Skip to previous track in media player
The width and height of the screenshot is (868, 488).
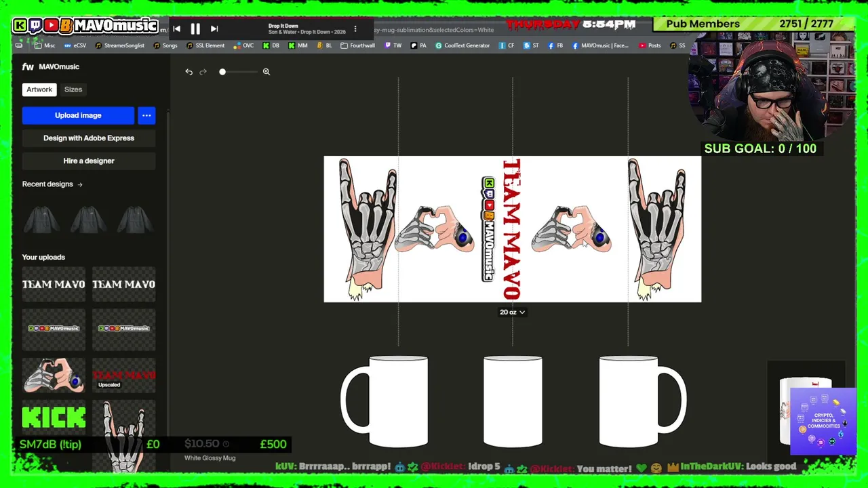coord(176,28)
